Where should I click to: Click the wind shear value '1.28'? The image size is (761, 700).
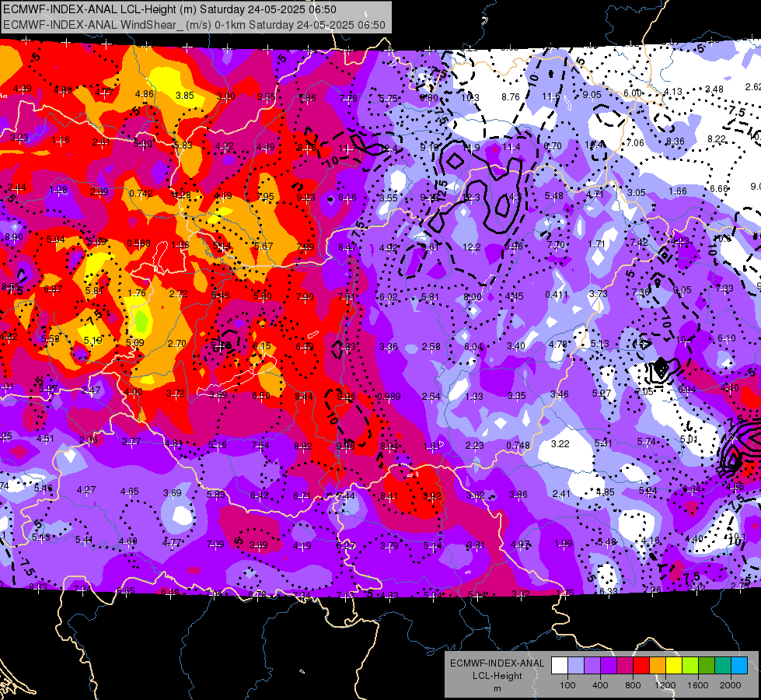click(x=58, y=190)
